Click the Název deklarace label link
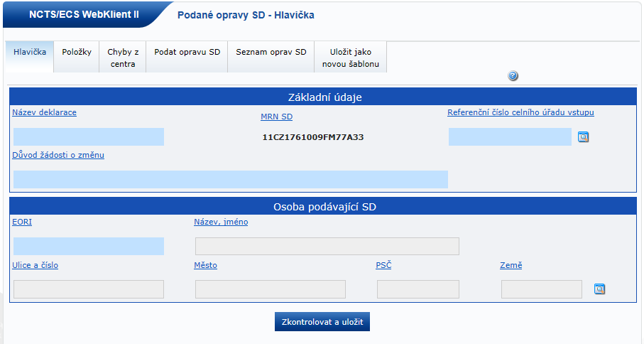This screenshot has width=644, height=344. coord(44,112)
